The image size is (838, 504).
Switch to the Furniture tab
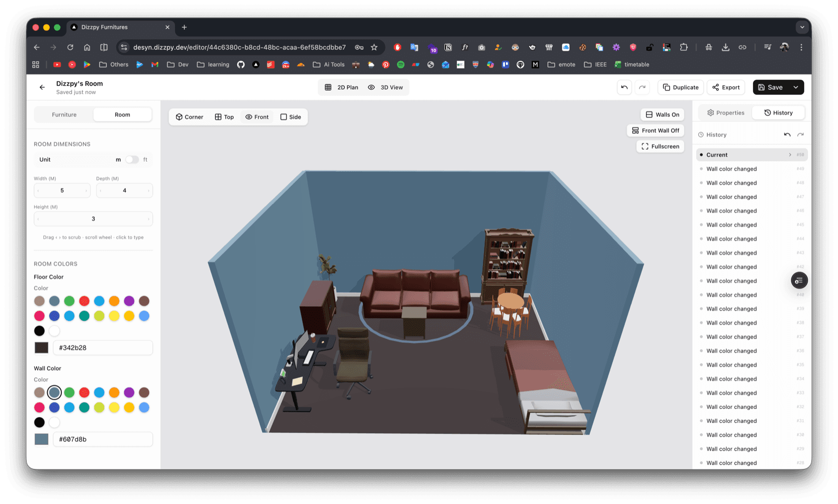(64, 115)
